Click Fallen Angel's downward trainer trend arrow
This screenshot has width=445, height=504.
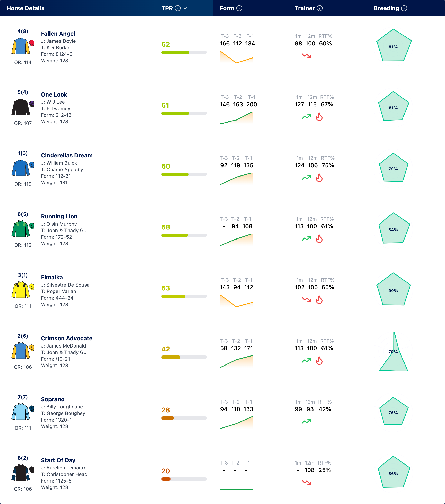point(306,56)
